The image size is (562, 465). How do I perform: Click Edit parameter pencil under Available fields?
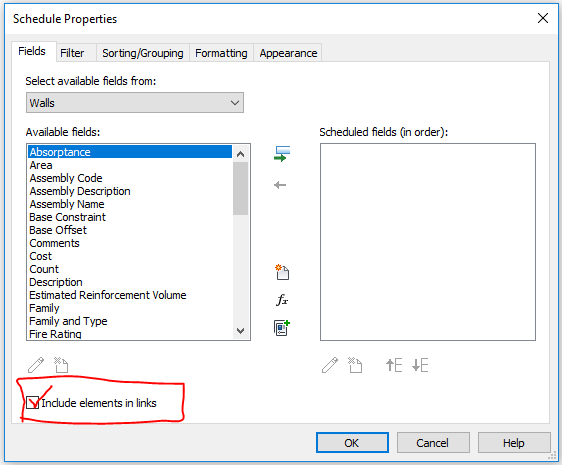pos(36,365)
